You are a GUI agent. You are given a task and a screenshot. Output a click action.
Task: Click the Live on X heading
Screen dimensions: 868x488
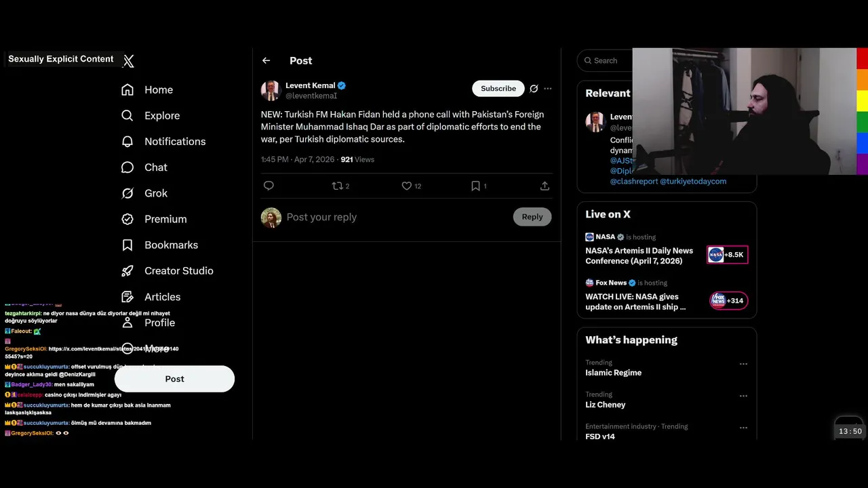coord(608,214)
